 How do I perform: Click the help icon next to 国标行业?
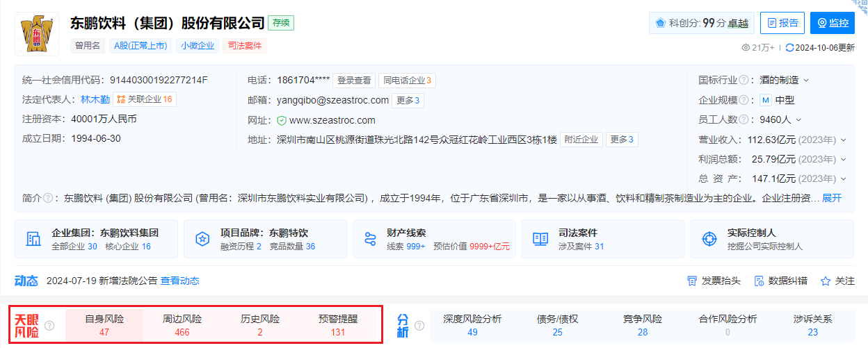pos(744,81)
